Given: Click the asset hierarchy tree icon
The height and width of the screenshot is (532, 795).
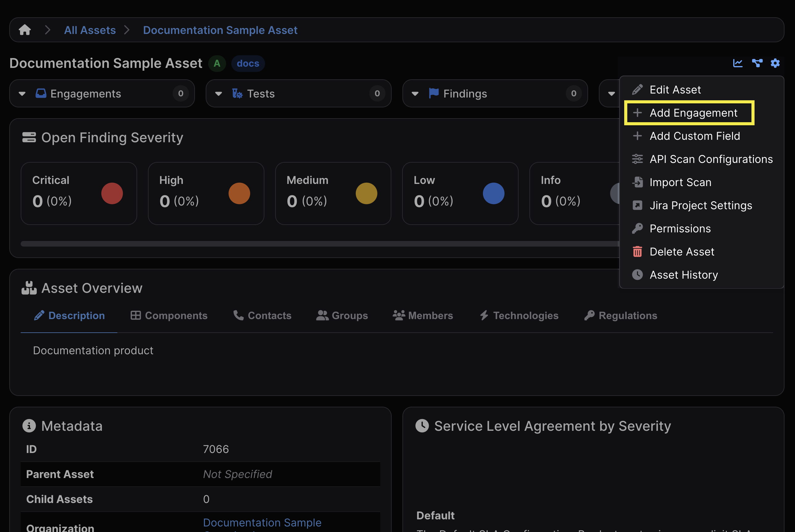Looking at the screenshot, I should pos(757,63).
